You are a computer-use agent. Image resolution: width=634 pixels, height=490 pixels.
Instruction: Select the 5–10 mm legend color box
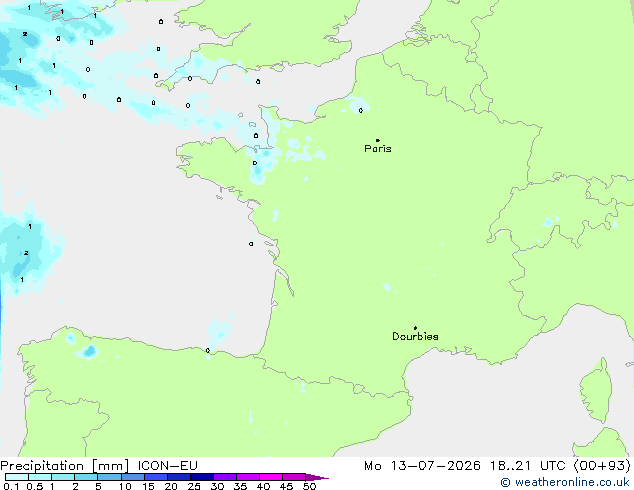point(109,477)
